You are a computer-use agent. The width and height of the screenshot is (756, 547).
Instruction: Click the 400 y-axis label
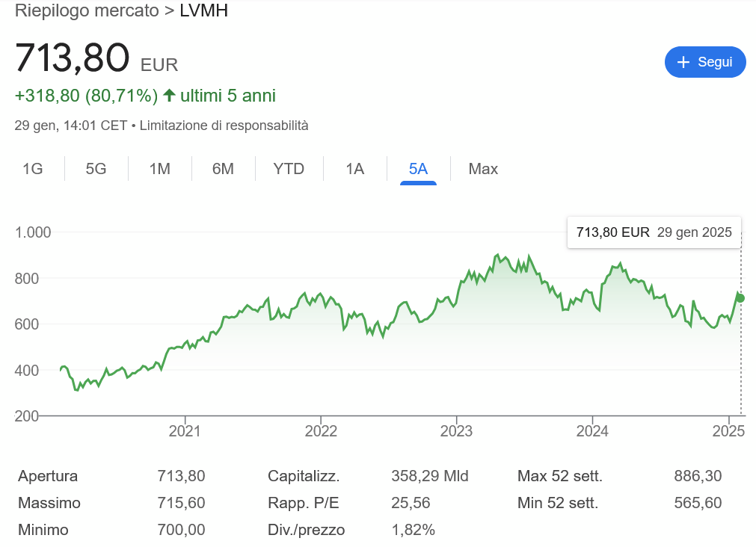(x=26, y=371)
